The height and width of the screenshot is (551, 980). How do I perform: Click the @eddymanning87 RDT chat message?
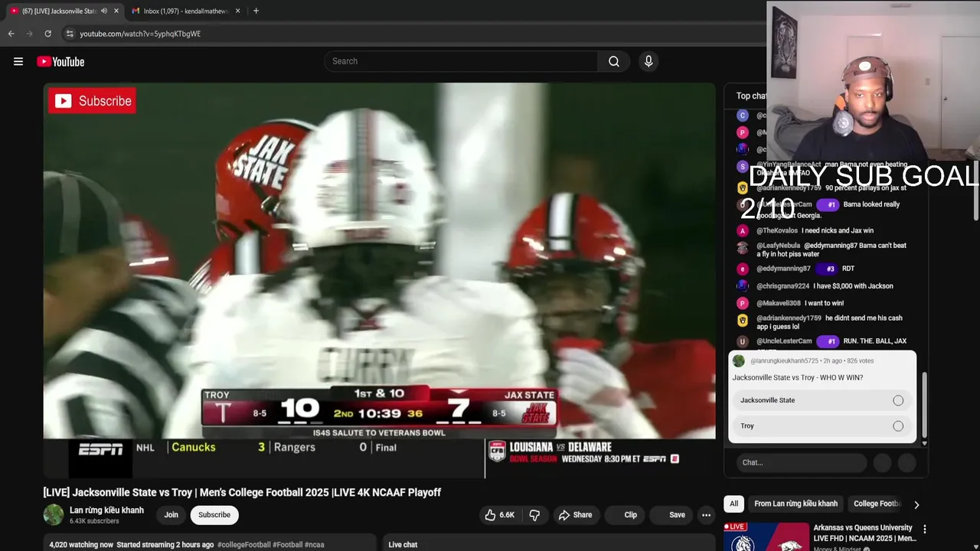tap(805, 269)
